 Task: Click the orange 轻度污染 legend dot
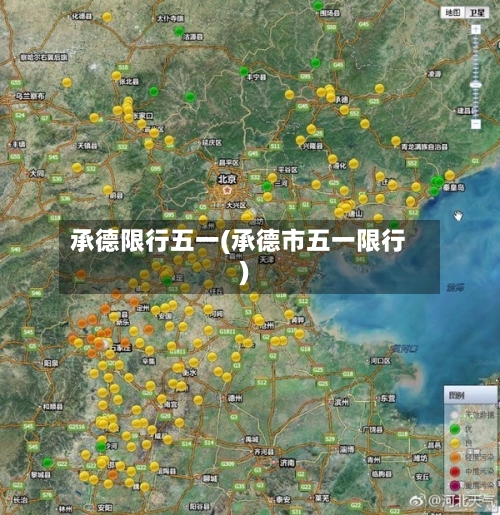pos(455,457)
